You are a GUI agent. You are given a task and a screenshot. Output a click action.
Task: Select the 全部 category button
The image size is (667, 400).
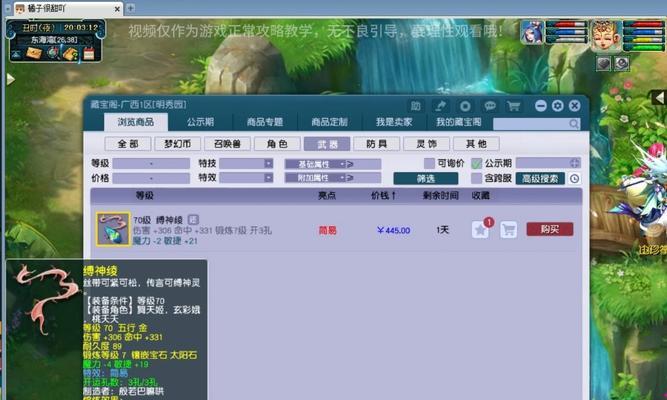[128, 144]
